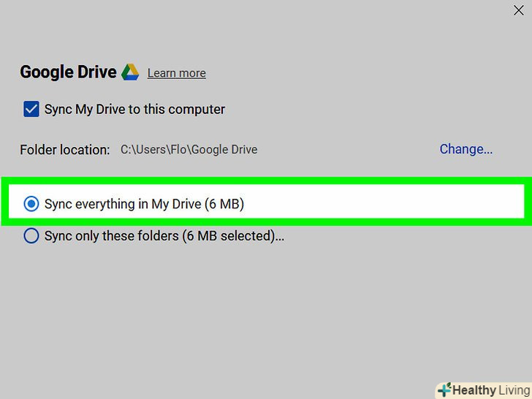Image resolution: width=532 pixels, height=399 pixels.
Task: Click the Google Drive heading text
Action: coord(68,72)
